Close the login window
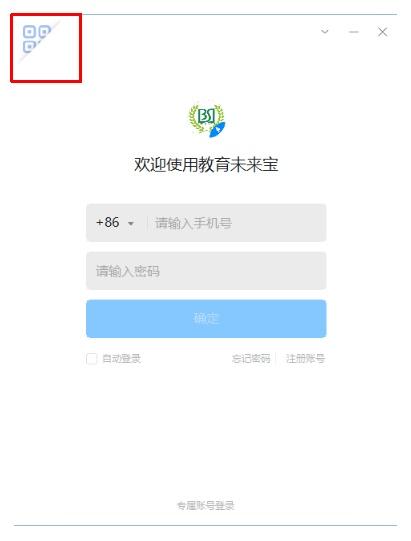 [x=382, y=32]
